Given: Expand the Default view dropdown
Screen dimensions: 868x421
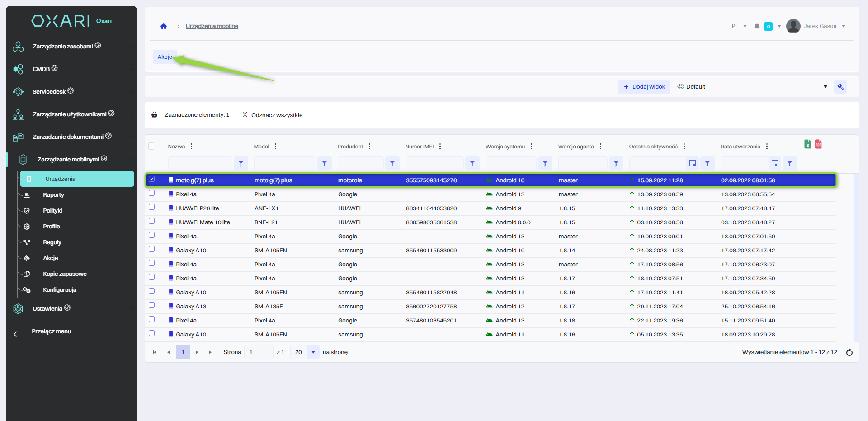Looking at the screenshot, I should pyautogui.click(x=825, y=87).
